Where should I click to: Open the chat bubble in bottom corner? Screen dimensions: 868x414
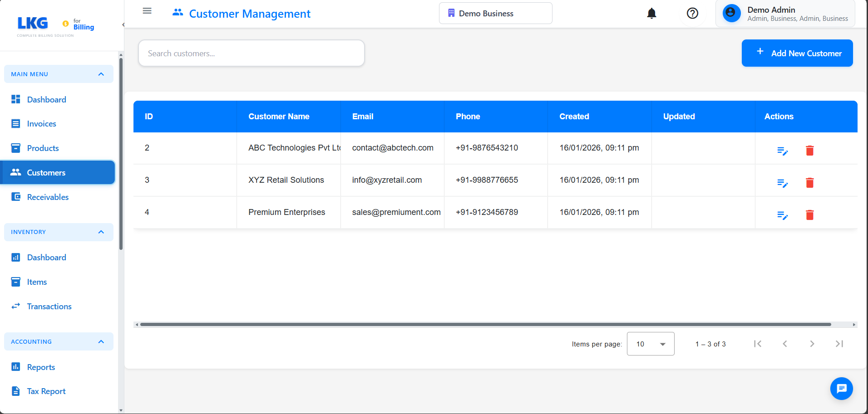point(841,389)
